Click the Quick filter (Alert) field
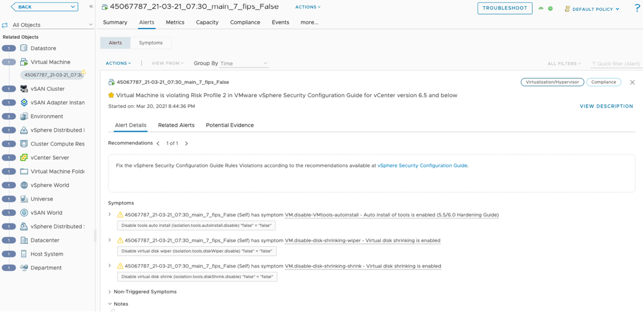This screenshot has height=313, width=644. tap(617, 63)
